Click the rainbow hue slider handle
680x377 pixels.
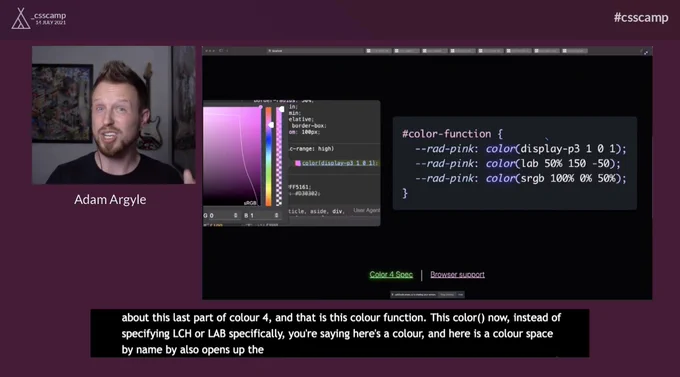(x=271, y=125)
